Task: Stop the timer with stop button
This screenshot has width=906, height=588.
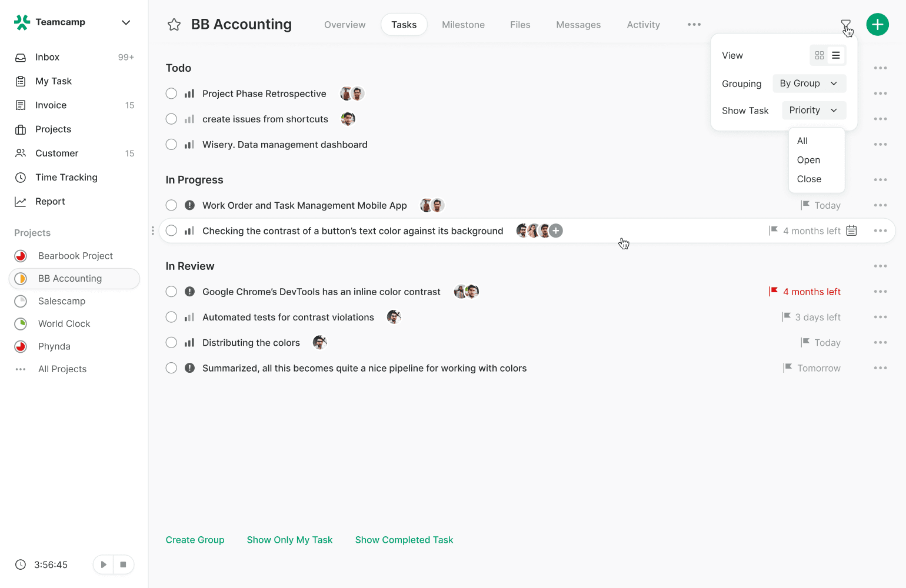Action: pos(123,564)
